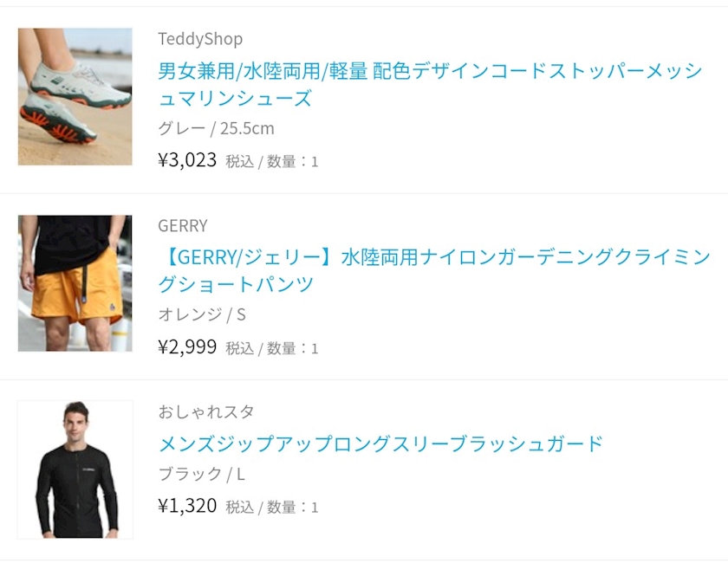The height and width of the screenshot is (563, 728).
Task: Click the shoes item quantity label
Action: point(293,161)
